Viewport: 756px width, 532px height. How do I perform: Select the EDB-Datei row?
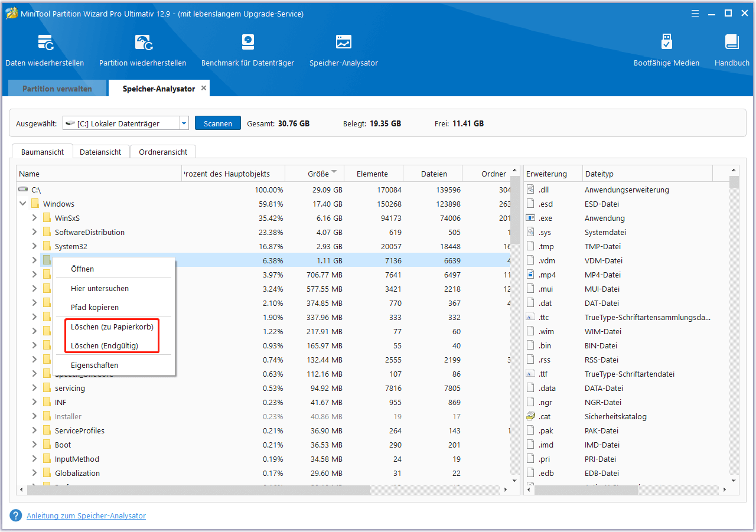[x=627, y=473]
